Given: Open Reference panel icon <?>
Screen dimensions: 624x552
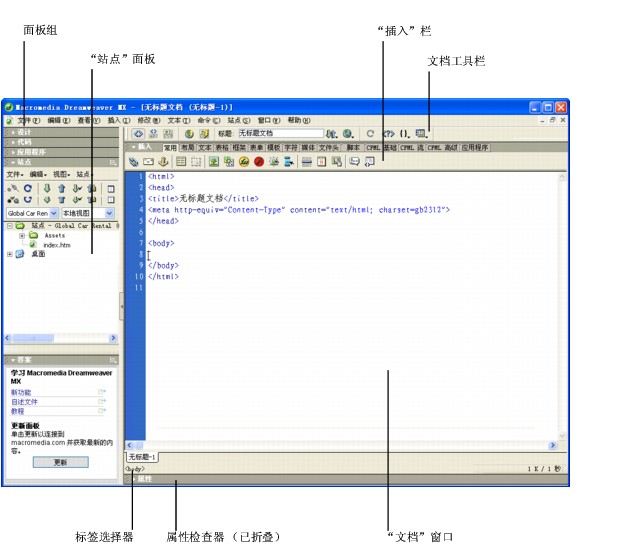Looking at the screenshot, I should (x=388, y=134).
